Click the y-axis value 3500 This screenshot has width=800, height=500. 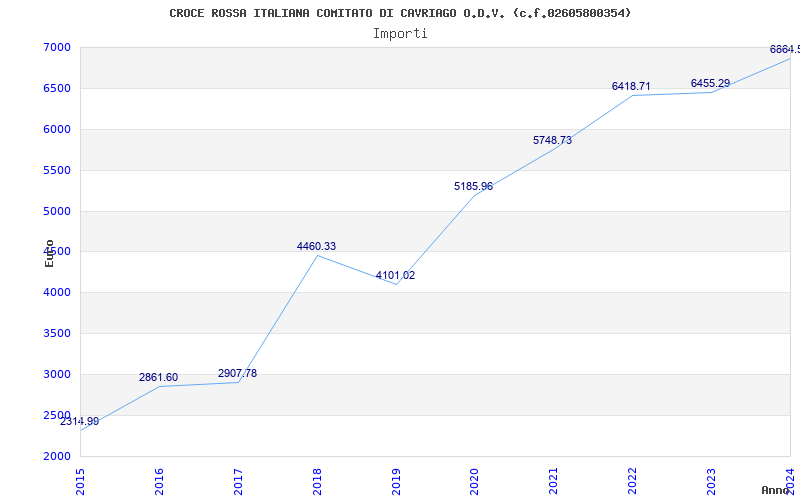[56, 333]
